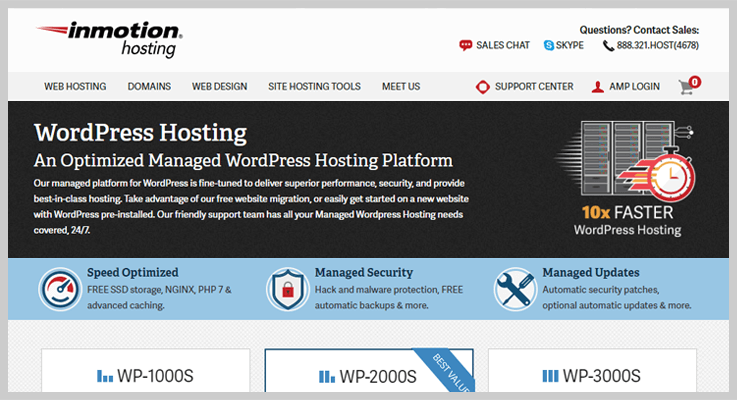Open the Sales Chat speech bubble icon

click(x=465, y=46)
